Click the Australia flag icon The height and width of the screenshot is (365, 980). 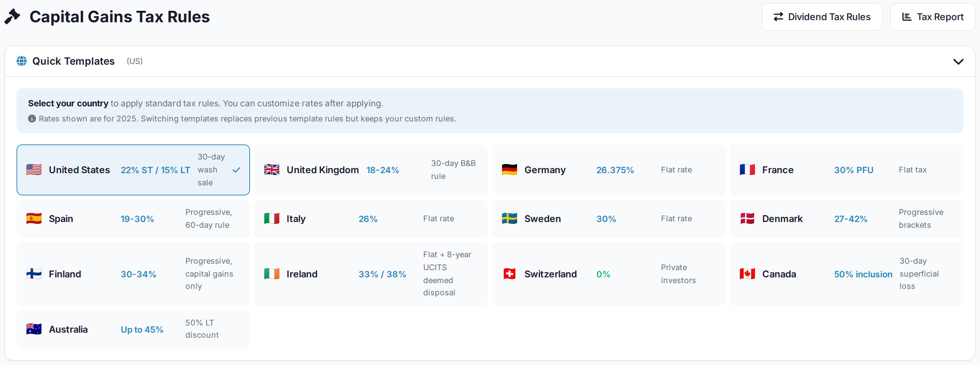tap(34, 329)
